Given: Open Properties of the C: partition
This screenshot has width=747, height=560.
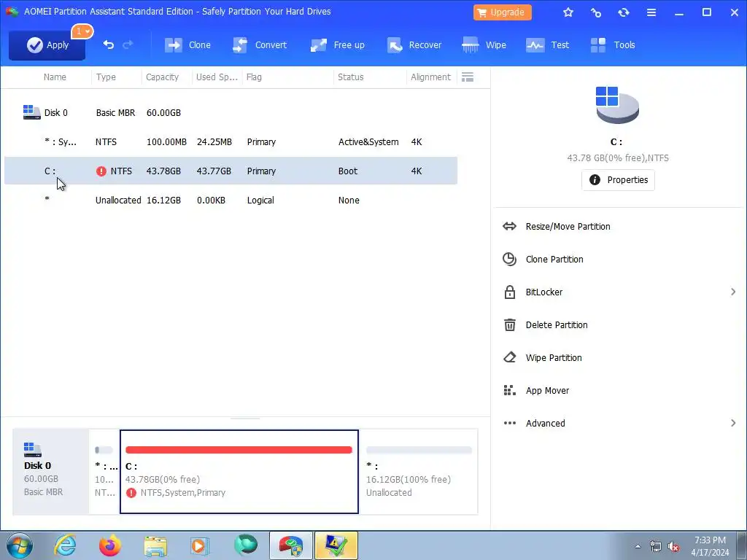Looking at the screenshot, I should (x=618, y=180).
